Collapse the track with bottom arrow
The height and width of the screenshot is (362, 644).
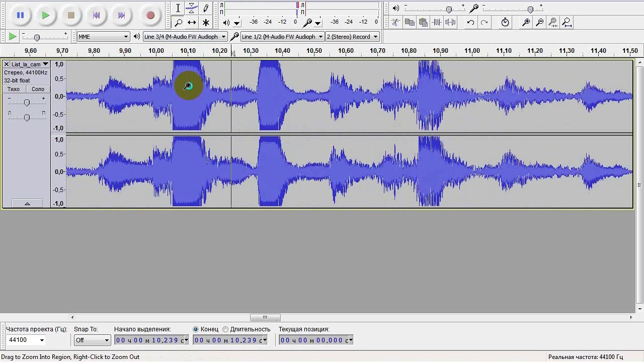click(27, 203)
